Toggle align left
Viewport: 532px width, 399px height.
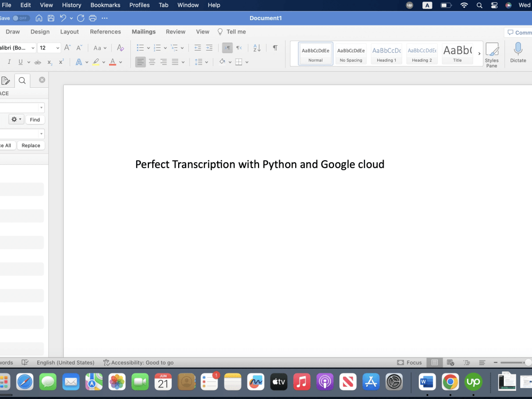click(140, 62)
